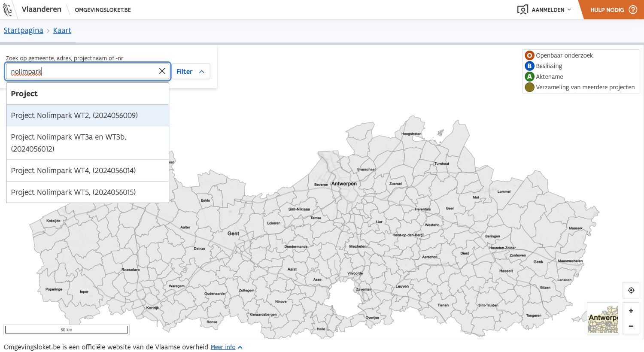Screen dimensions: 644x352
Task: Click the Beslissing legend icon
Action: pos(529,66)
